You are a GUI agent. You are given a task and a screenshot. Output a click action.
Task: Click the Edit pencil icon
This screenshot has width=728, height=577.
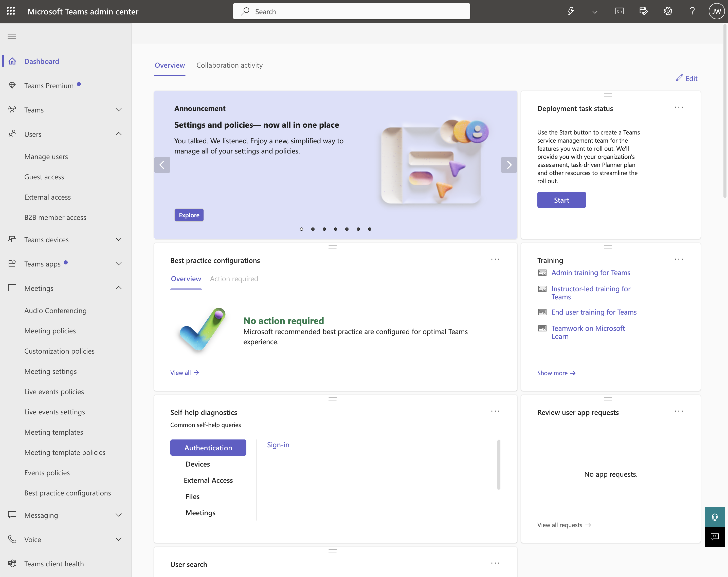coord(679,78)
